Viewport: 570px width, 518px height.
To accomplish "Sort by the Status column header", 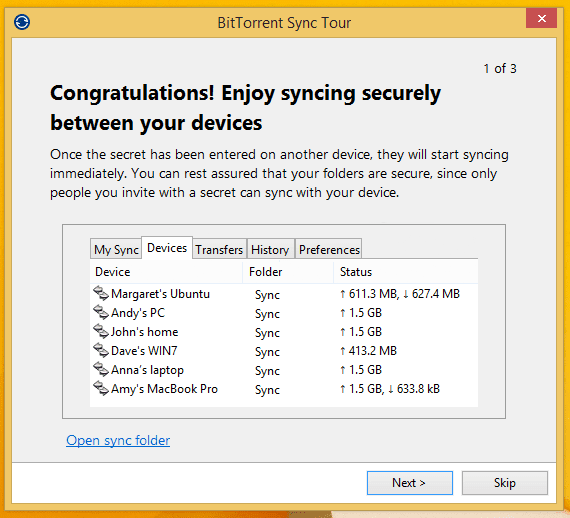I will pos(405,272).
